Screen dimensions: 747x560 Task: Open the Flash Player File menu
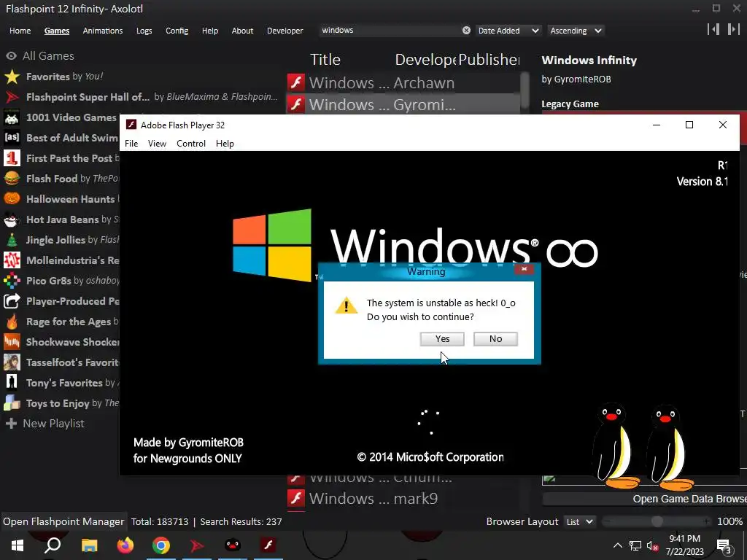pyautogui.click(x=131, y=144)
